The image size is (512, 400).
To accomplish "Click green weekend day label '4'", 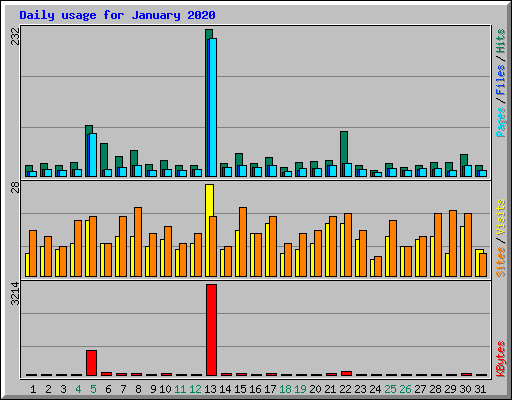I will click(78, 389).
